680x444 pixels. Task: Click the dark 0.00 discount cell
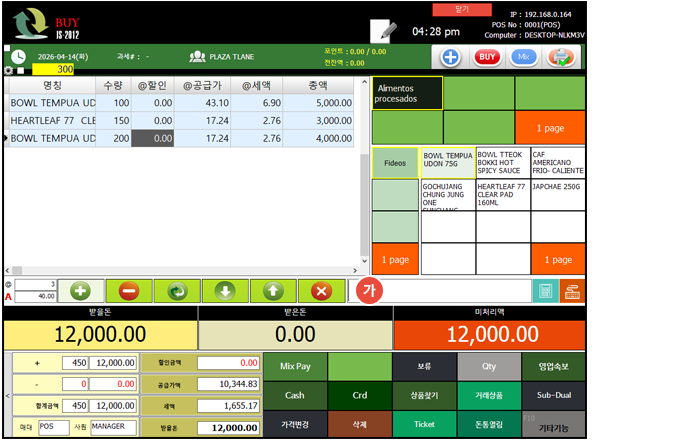pos(153,138)
